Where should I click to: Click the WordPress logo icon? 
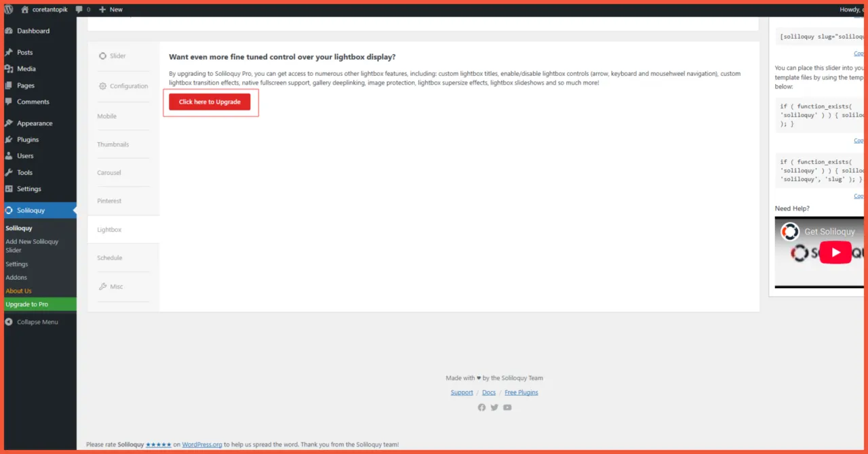(9, 9)
